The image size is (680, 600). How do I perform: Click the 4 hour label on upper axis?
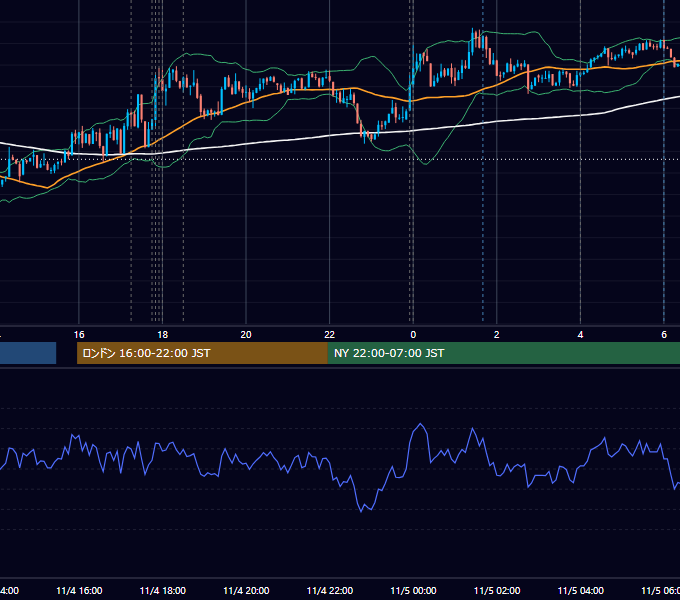tap(580, 335)
